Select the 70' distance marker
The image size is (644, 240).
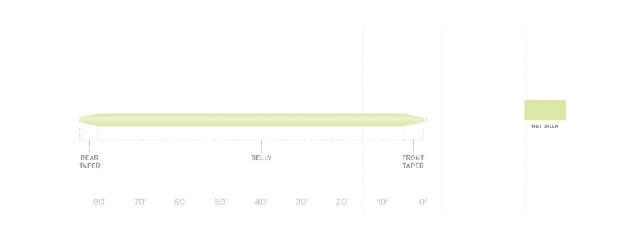140,202
